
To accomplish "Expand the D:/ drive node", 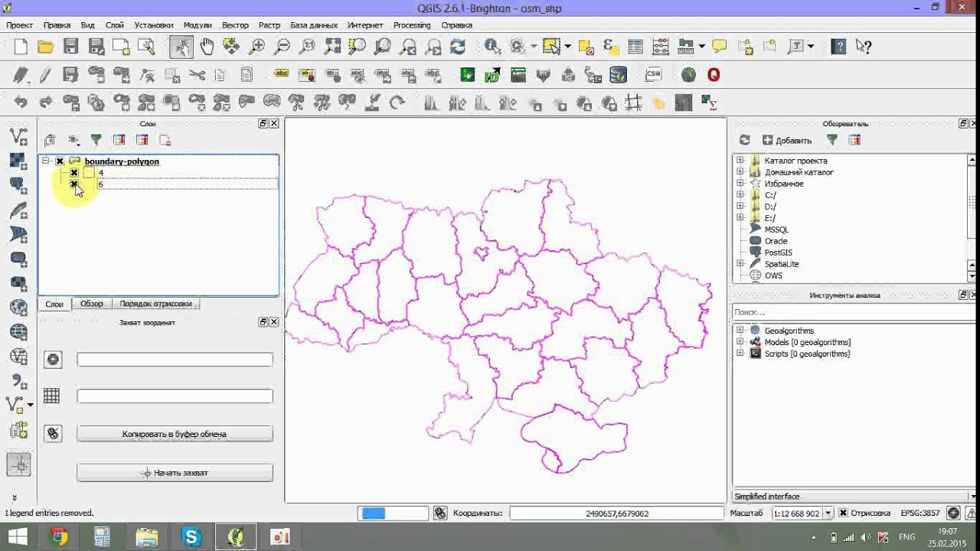I will click(740, 207).
